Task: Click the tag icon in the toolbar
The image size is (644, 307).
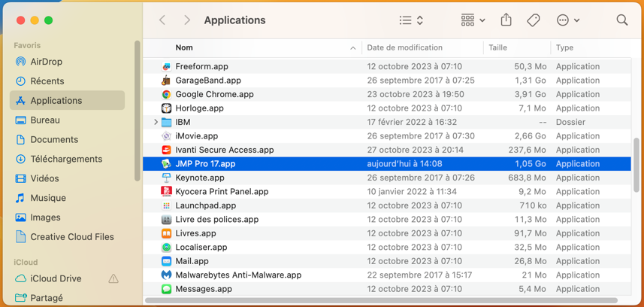Action: click(x=533, y=20)
